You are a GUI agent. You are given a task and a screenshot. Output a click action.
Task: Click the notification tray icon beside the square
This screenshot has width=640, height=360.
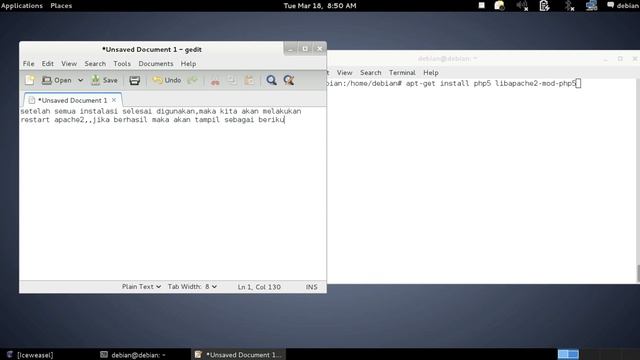(x=499, y=6)
